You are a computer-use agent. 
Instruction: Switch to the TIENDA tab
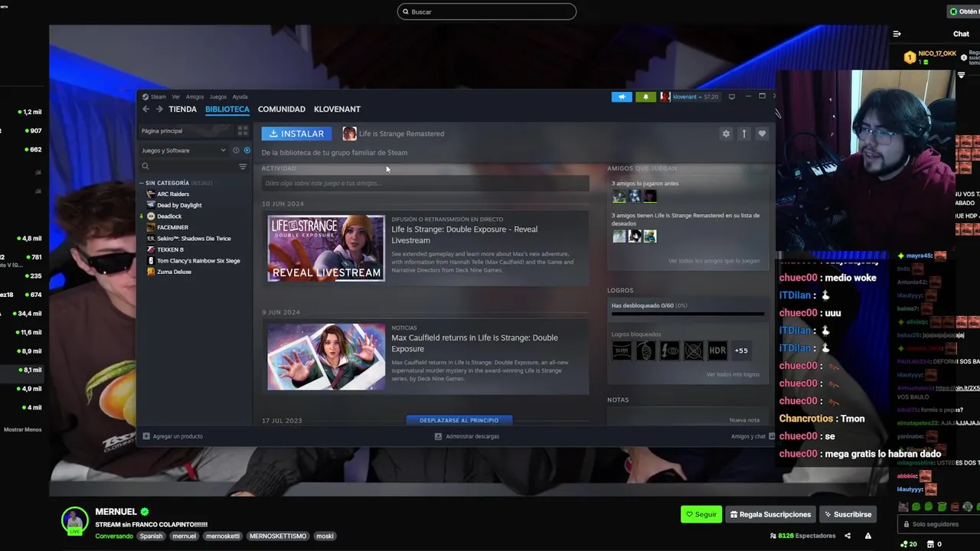pyautogui.click(x=182, y=109)
